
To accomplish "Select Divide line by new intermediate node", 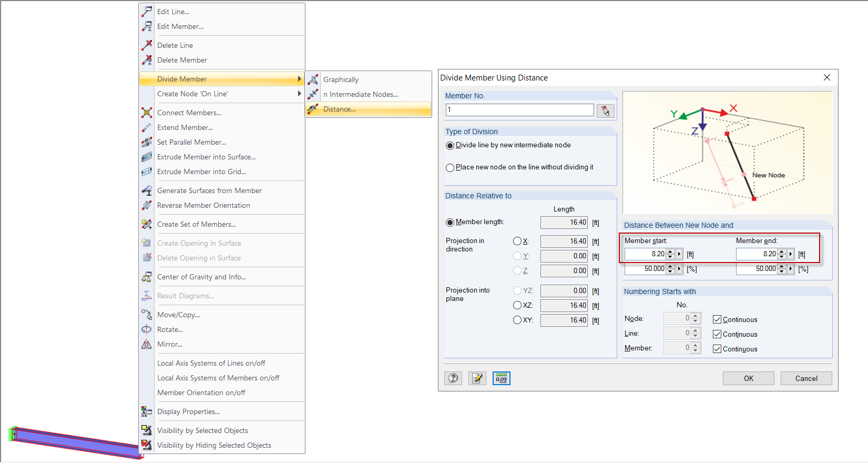I will [x=450, y=146].
